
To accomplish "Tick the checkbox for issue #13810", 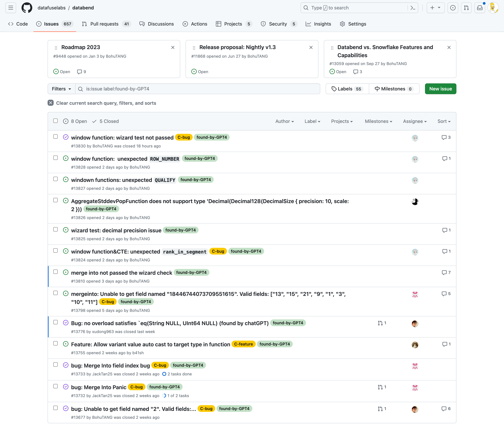I will (55, 272).
